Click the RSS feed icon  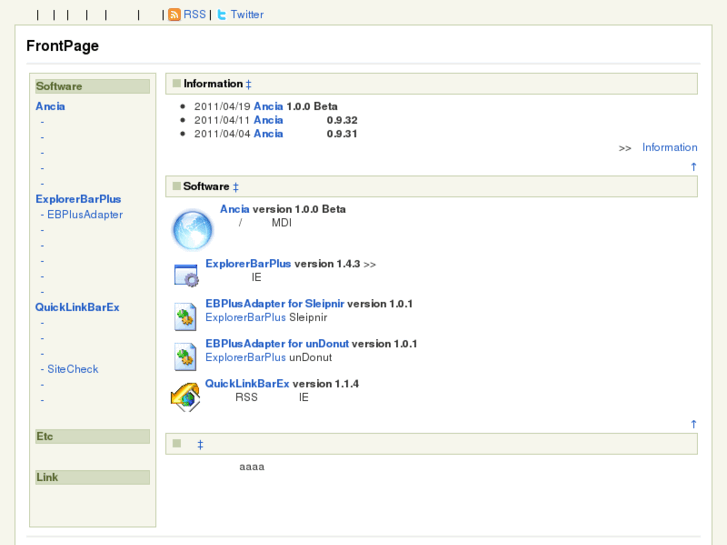[x=174, y=15]
